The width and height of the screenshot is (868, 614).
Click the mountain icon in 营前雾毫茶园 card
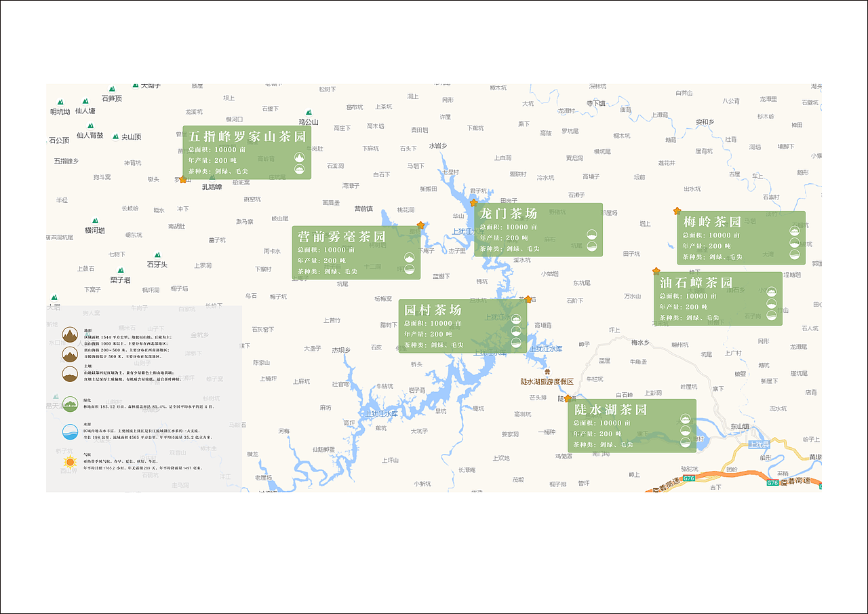[x=409, y=257]
